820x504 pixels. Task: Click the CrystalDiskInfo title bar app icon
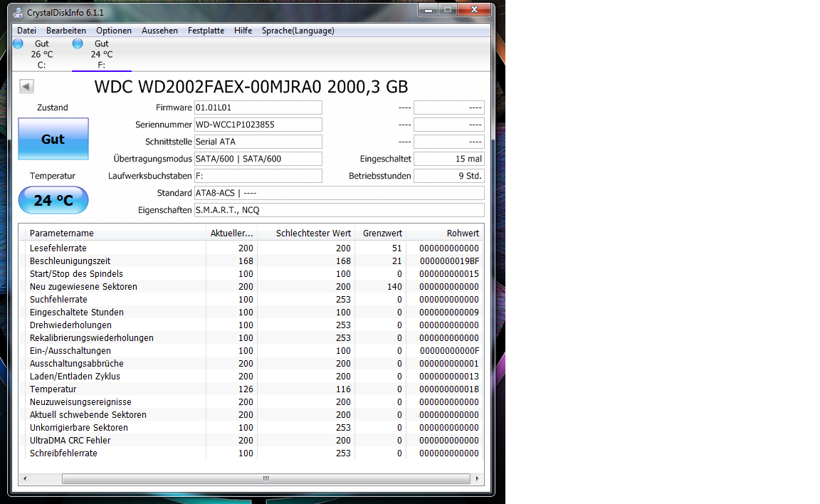pyautogui.click(x=18, y=12)
